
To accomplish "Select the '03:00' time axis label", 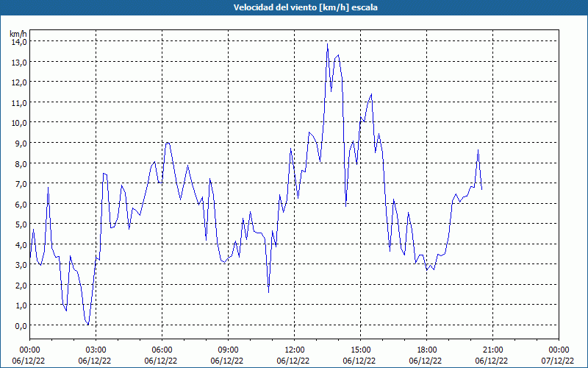I will click(96, 350).
